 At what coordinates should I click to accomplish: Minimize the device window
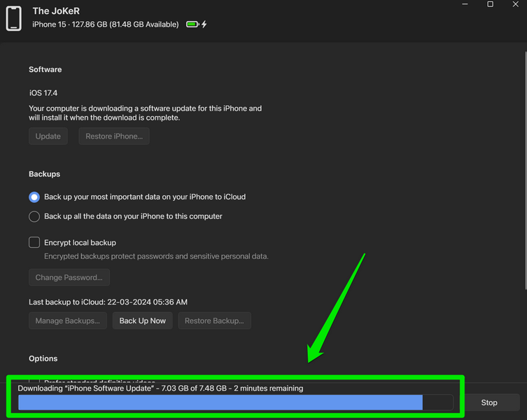(465, 5)
